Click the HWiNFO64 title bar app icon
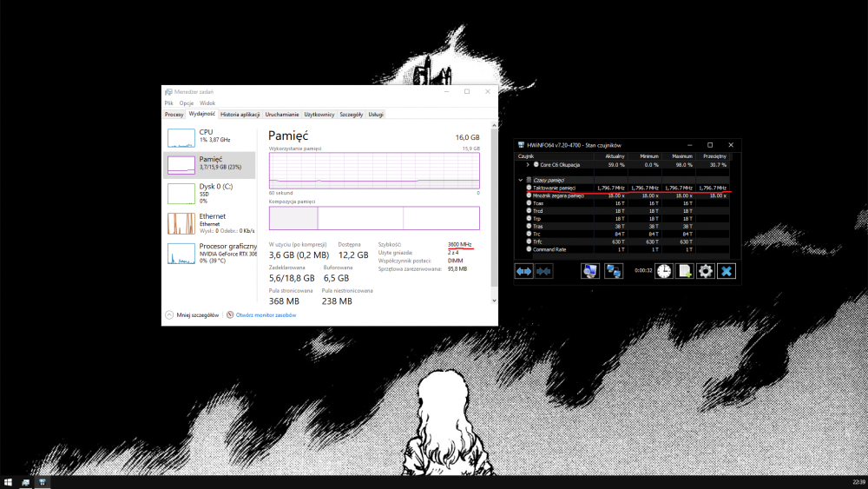868x489 pixels. click(521, 145)
